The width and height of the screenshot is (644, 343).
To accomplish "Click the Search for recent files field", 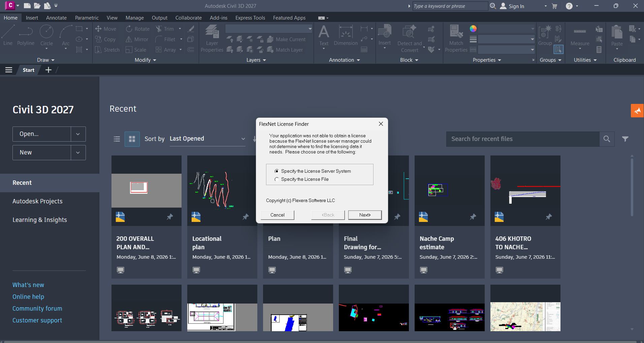I will coord(523,139).
